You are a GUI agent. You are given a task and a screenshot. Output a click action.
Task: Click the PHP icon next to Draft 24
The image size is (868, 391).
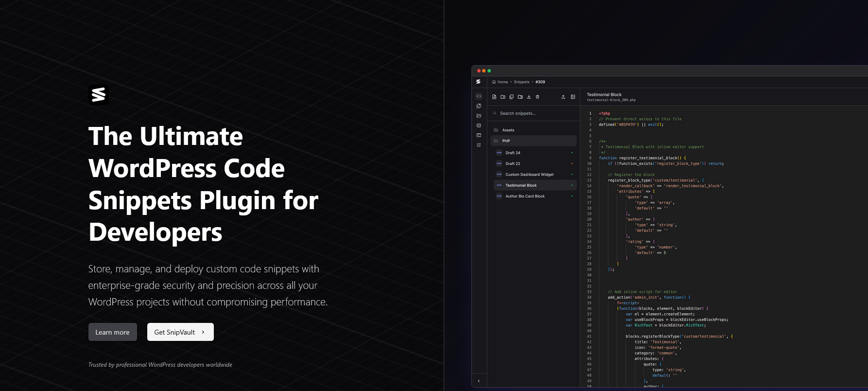point(499,153)
